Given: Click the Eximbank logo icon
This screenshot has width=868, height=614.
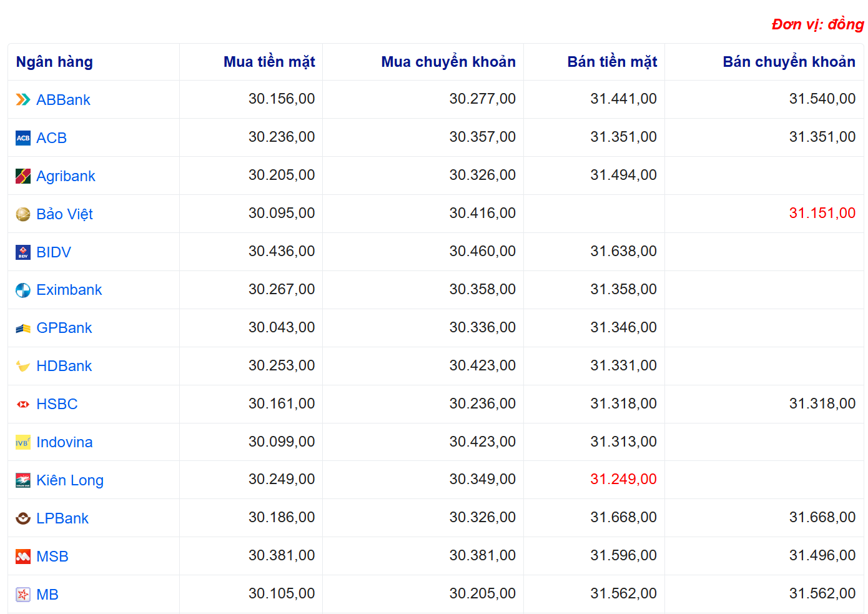Looking at the screenshot, I should 22,290.
